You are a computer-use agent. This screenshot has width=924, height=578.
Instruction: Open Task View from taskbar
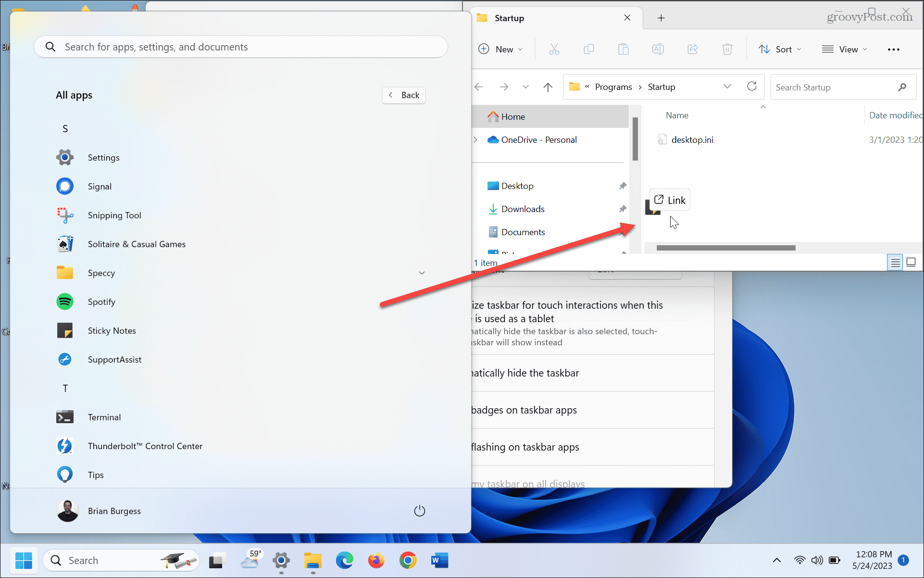pos(218,560)
